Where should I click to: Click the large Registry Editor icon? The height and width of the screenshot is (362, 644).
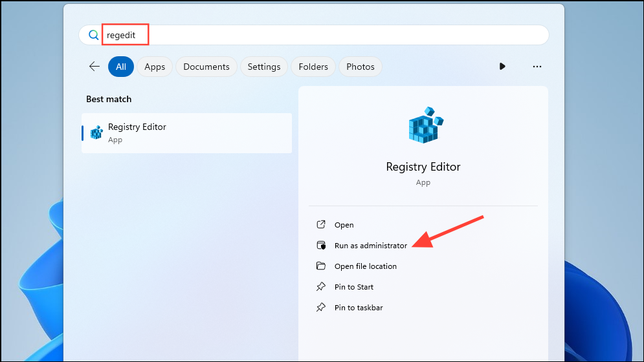426,125
